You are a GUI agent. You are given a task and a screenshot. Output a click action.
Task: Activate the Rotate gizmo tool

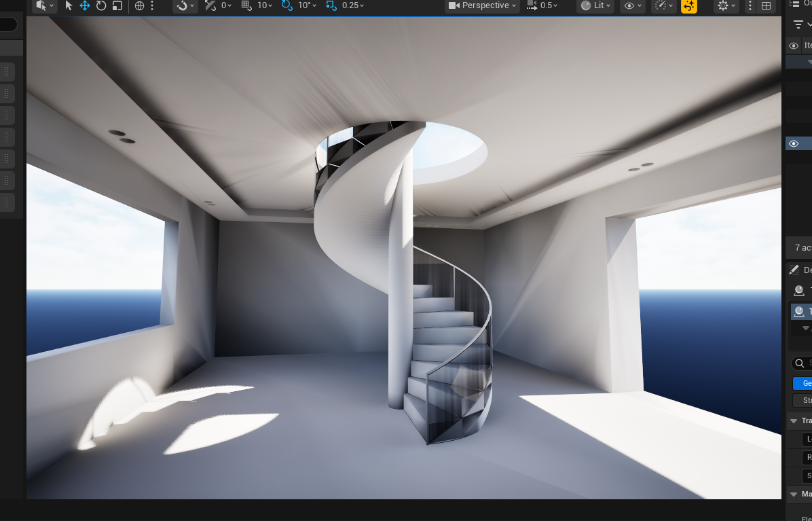click(x=101, y=5)
